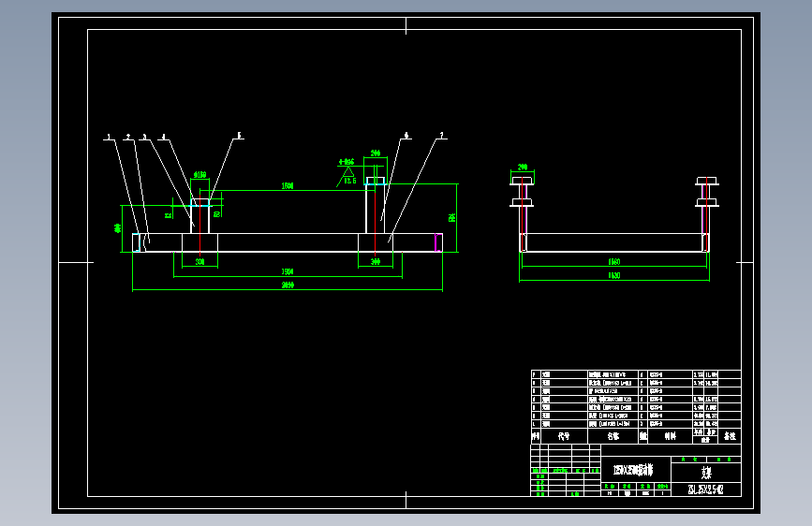Image resolution: width=812 pixels, height=526 pixels.
Task: Click the overall length dimension text at the bottom of the front view
Action: [x=288, y=285]
